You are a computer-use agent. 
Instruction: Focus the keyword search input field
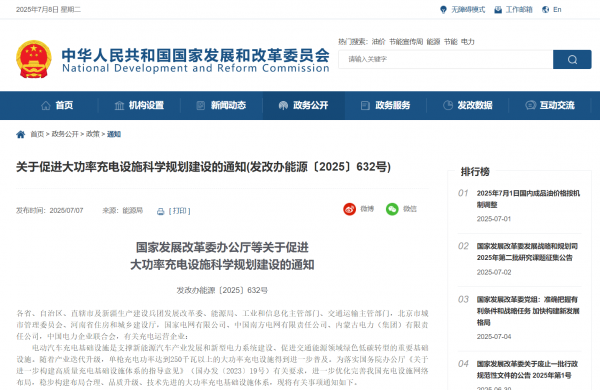click(x=446, y=59)
